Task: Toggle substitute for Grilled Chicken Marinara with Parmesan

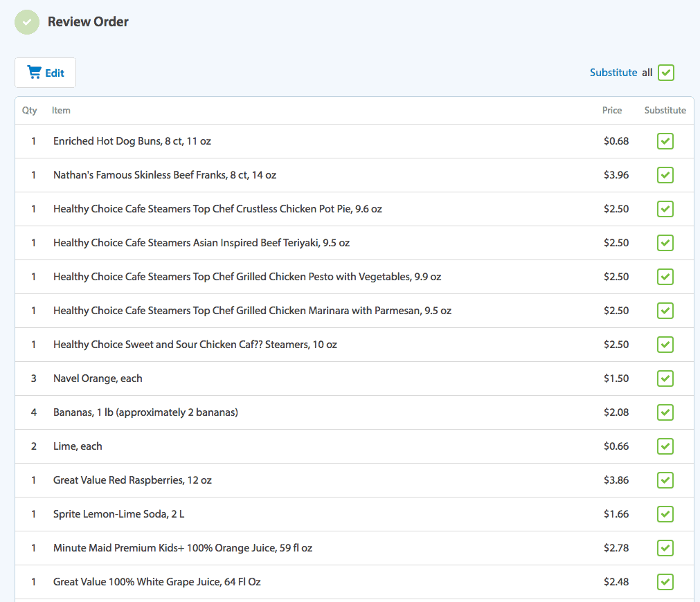Action: click(665, 311)
